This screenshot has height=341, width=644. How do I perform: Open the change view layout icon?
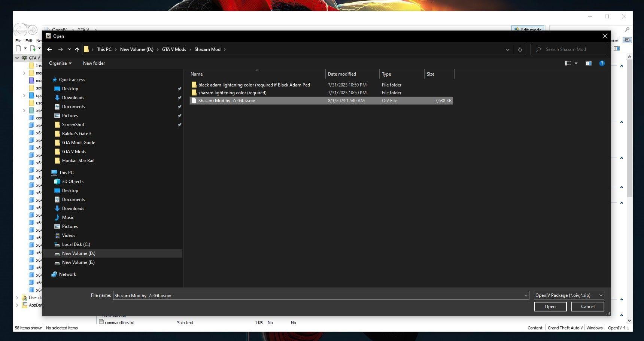[x=568, y=63]
